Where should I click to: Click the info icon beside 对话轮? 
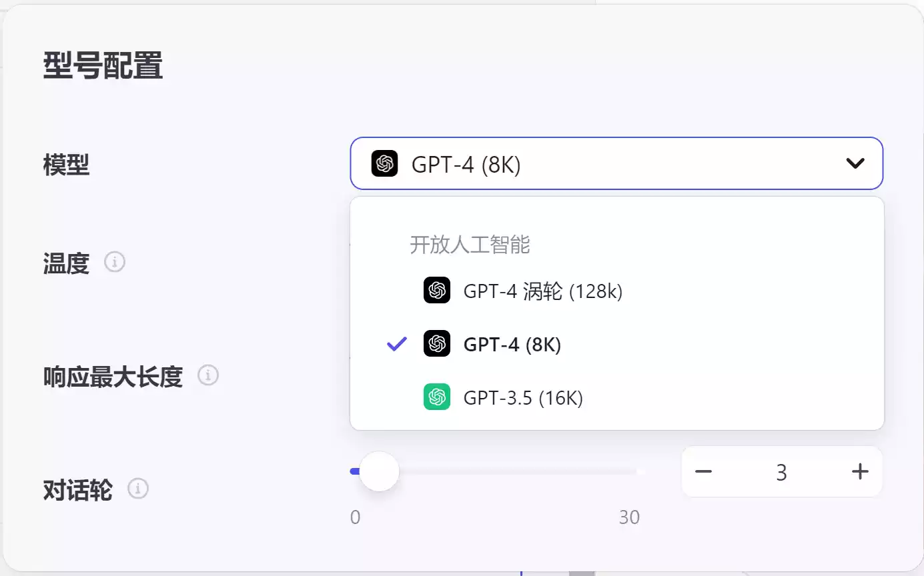(x=138, y=489)
